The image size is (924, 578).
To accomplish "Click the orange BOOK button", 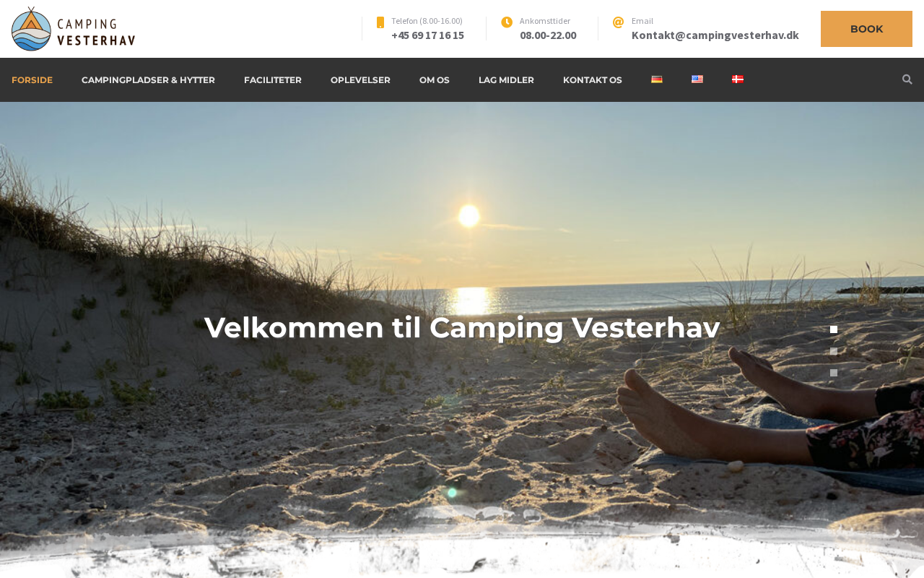I will tap(866, 29).
